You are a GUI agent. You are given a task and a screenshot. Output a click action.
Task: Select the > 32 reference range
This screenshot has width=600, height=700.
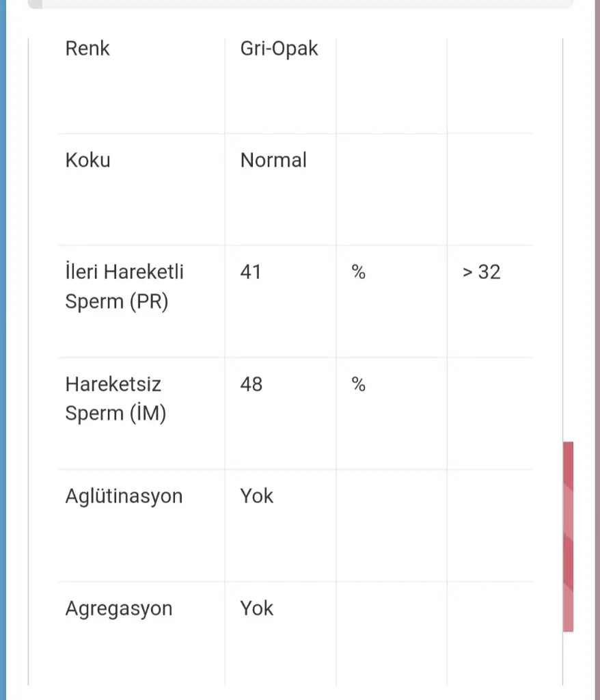[481, 272]
